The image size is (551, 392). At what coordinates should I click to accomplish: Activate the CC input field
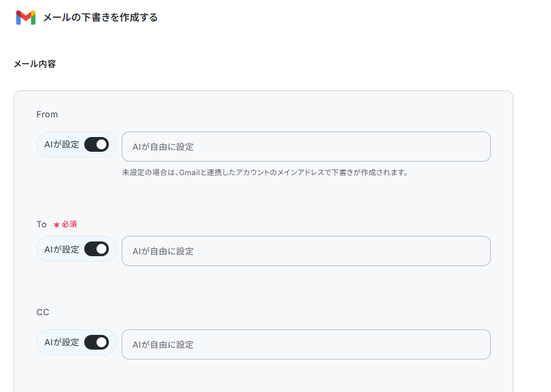pyautogui.click(x=306, y=344)
